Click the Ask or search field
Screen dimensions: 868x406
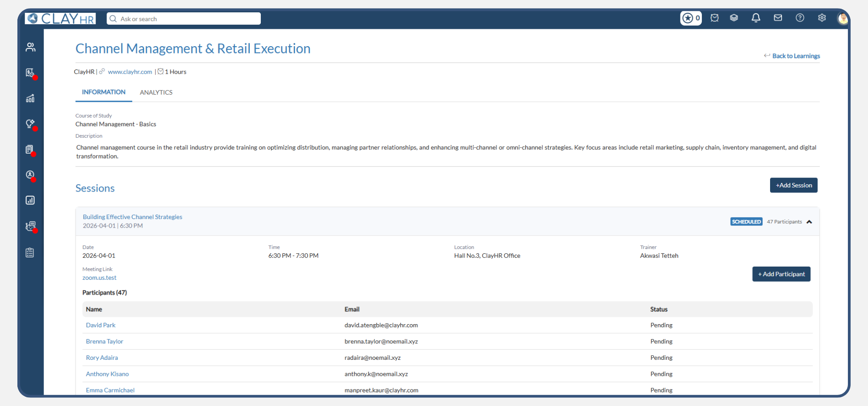pyautogui.click(x=183, y=19)
